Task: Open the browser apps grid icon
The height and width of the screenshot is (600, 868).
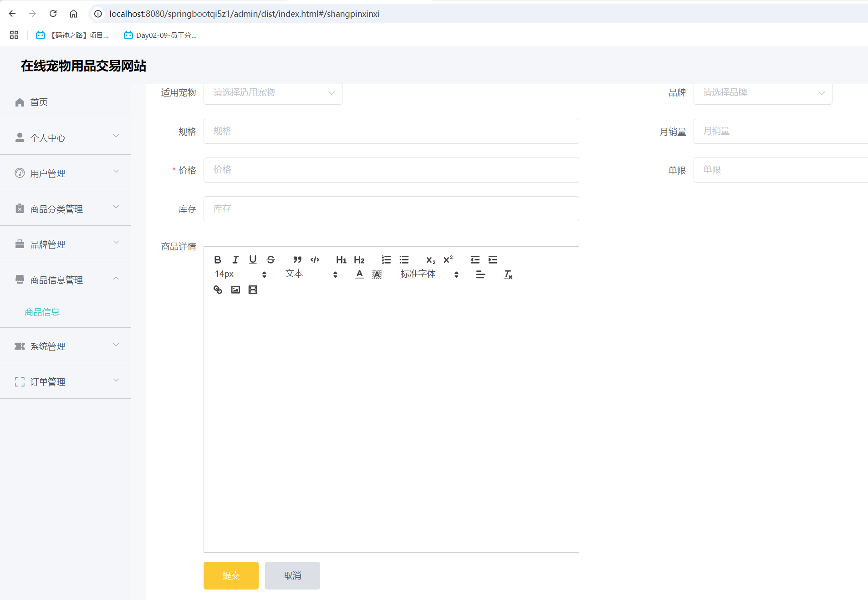Action: coord(14,35)
